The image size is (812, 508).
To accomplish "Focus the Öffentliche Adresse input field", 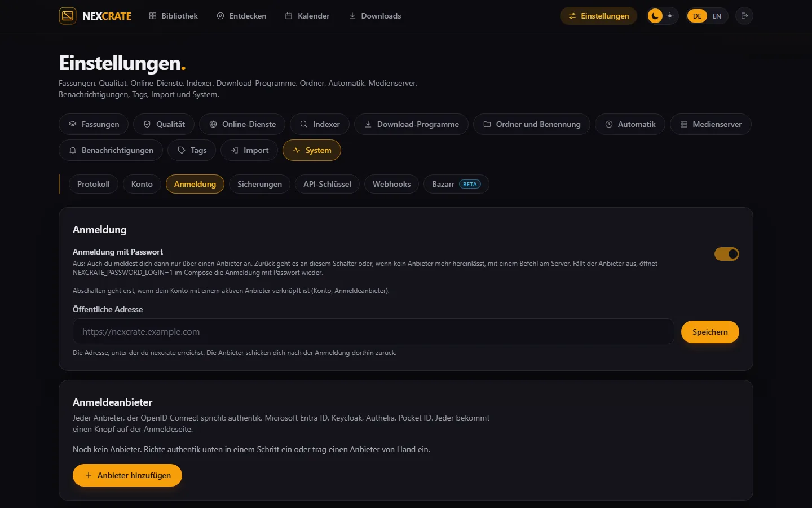I will [x=373, y=332].
